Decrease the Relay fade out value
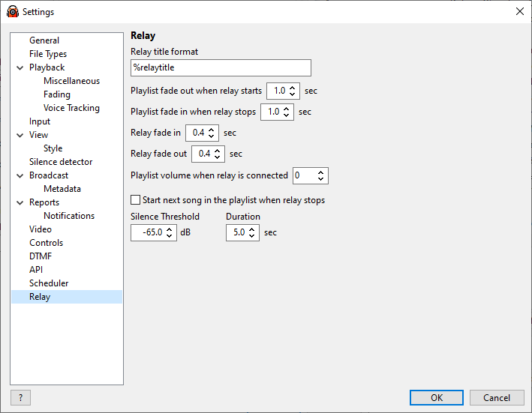Viewport: 532px width, 413px height. (x=218, y=157)
